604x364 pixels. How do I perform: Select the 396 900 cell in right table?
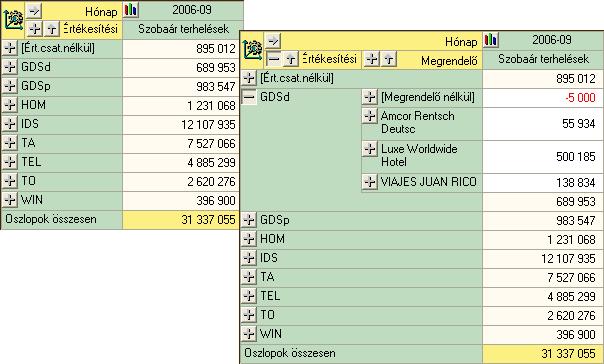click(543, 334)
